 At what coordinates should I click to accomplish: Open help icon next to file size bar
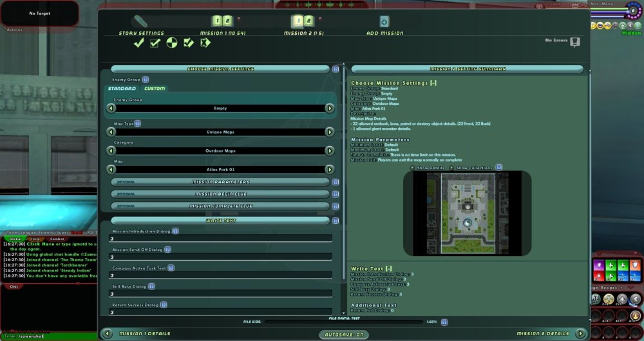444,322
